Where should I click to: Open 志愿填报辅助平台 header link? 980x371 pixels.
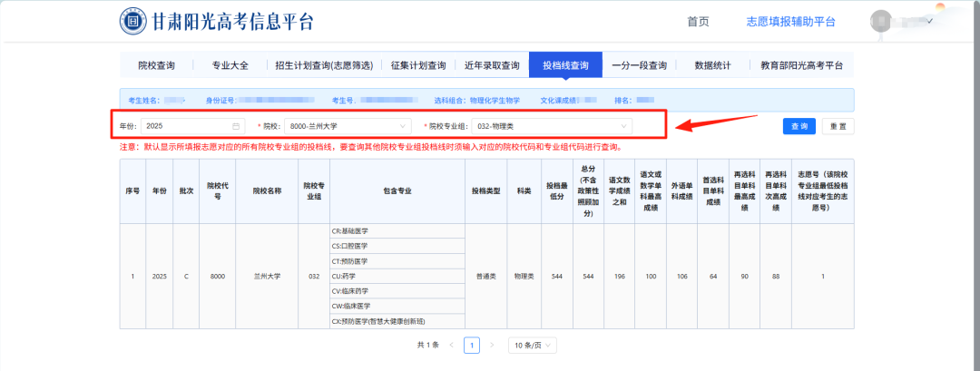pos(790,22)
